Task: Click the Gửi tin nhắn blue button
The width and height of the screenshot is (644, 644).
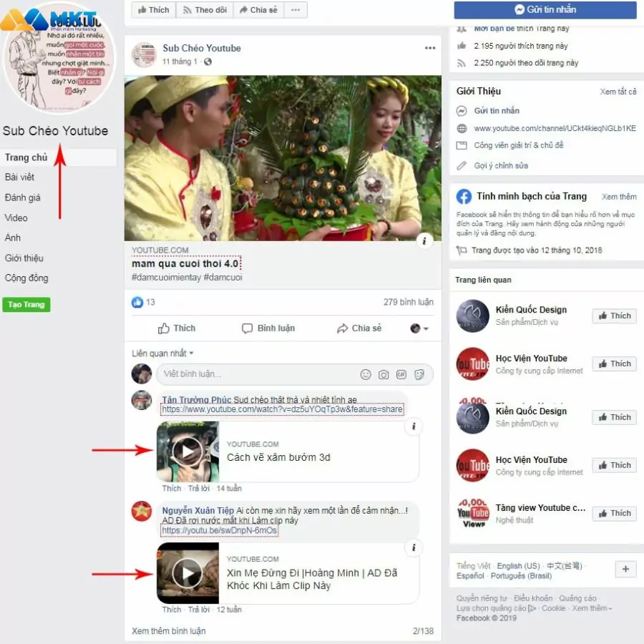Action: 545,9
